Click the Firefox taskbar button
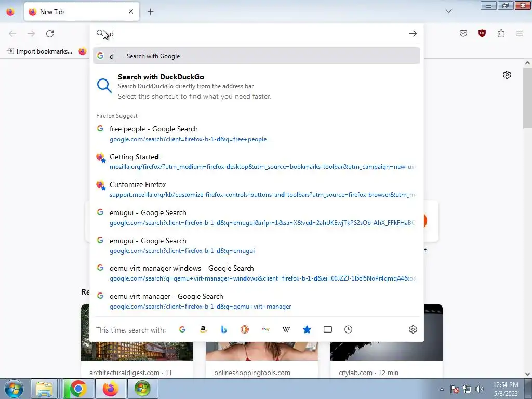The width and height of the screenshot is (532, 399). [110, 389]
